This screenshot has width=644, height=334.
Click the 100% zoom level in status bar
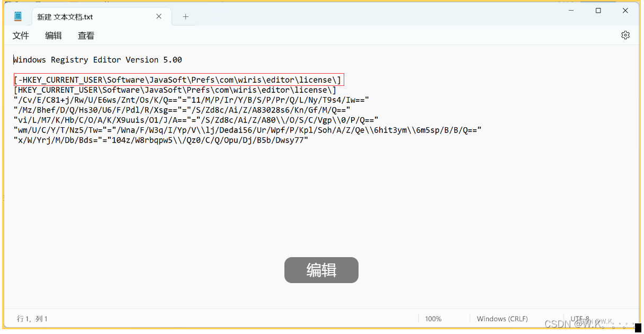pos(433,319)
